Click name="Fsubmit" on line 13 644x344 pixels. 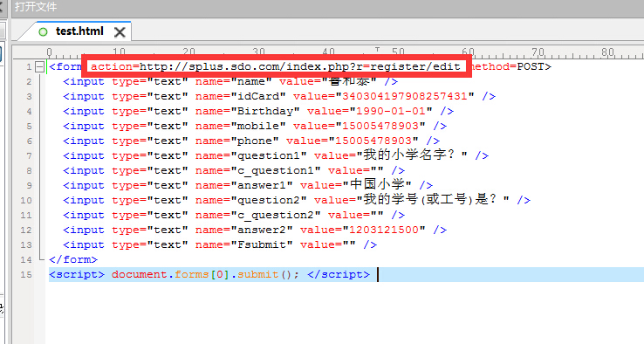point(244,244)
